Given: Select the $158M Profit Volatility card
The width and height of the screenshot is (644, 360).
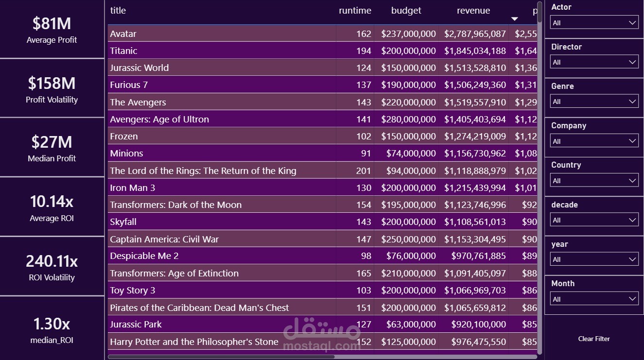Looking at the screenshot, I should click(x=52, y=88).
